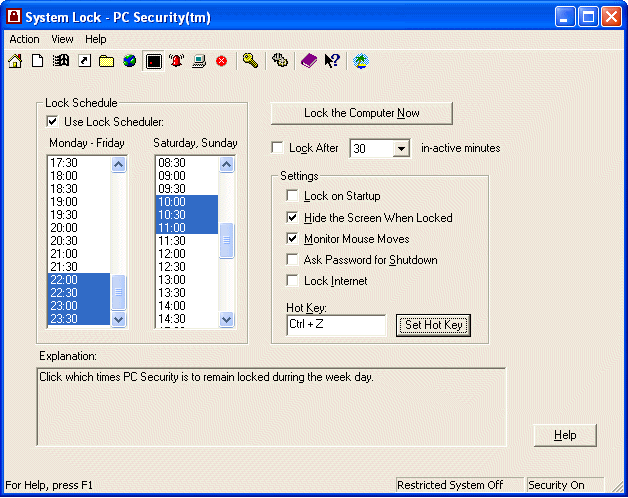Click the yellow key password icon
628x498 pixels.
pos(250,61)
